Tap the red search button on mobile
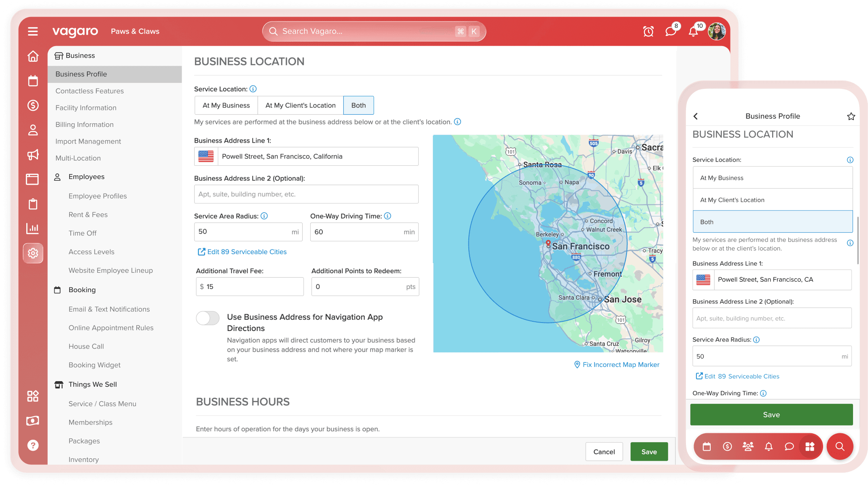The height and width of the screenshot is (485, 868). click(x=840, y=447)
